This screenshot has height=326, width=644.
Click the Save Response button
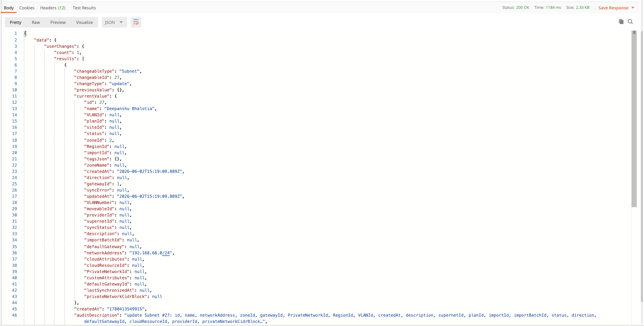[613, 8]
